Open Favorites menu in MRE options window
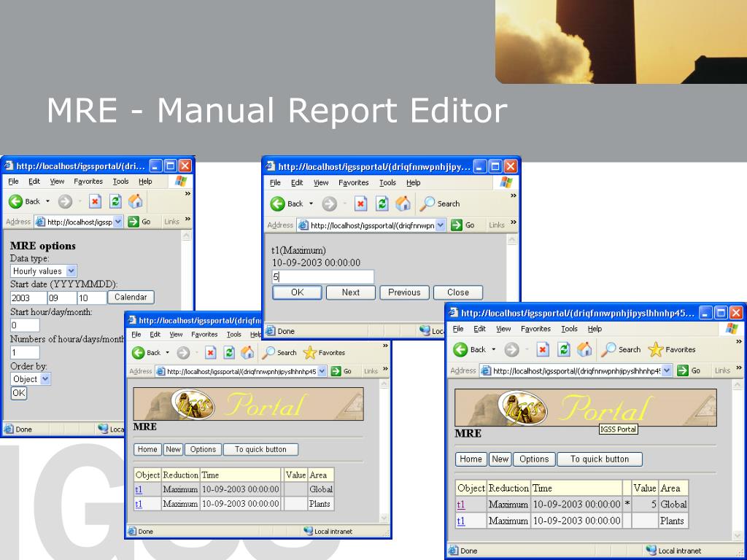The image size is (747, 560). pos(88,182)
